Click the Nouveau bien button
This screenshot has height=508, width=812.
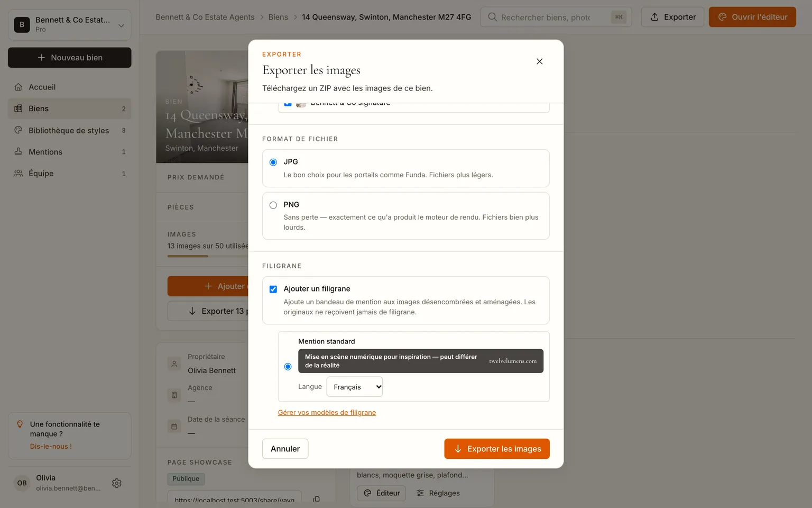pyautogui.click(x=69, y=58)
